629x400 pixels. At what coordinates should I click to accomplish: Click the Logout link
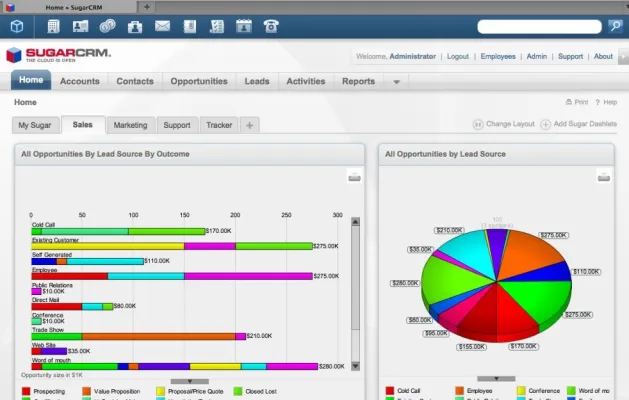click(457, 56)
